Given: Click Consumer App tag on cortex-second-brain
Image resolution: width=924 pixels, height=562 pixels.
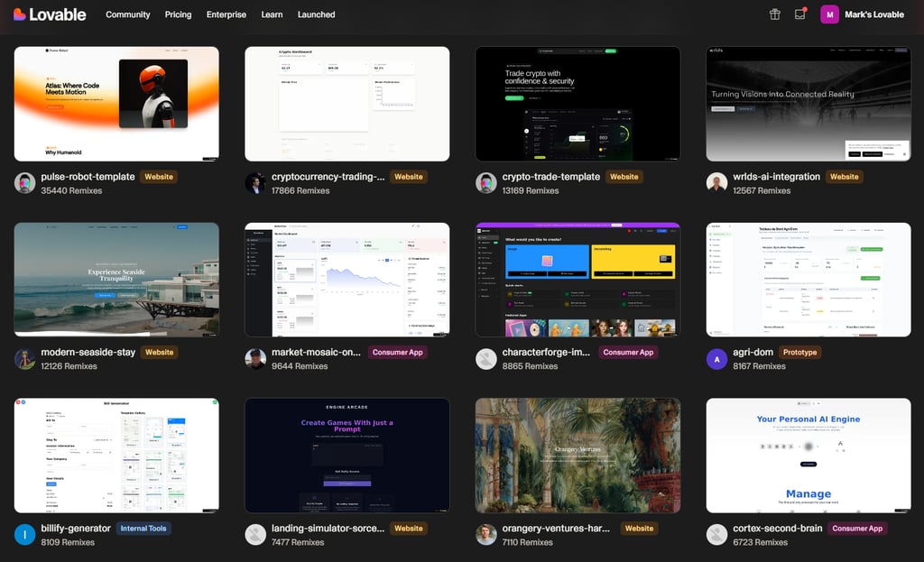Looking at the screenshot, I should 857,528.
